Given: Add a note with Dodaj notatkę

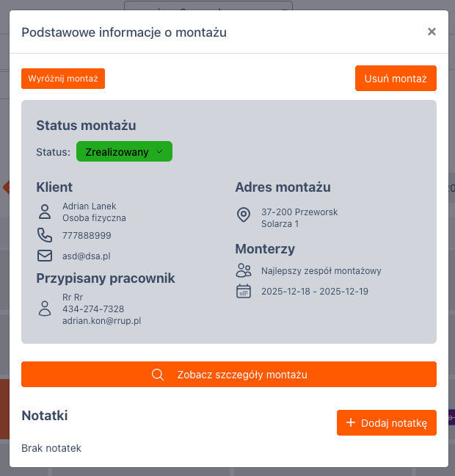Looking at the screenshot, I should [387, 422].
